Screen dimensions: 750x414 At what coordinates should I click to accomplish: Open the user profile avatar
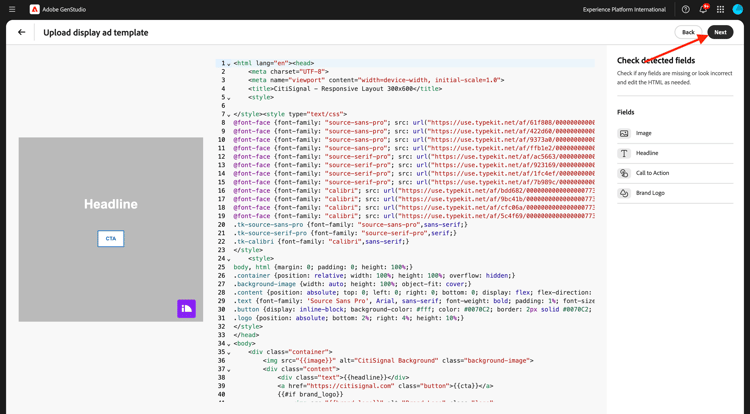point(737,9)
